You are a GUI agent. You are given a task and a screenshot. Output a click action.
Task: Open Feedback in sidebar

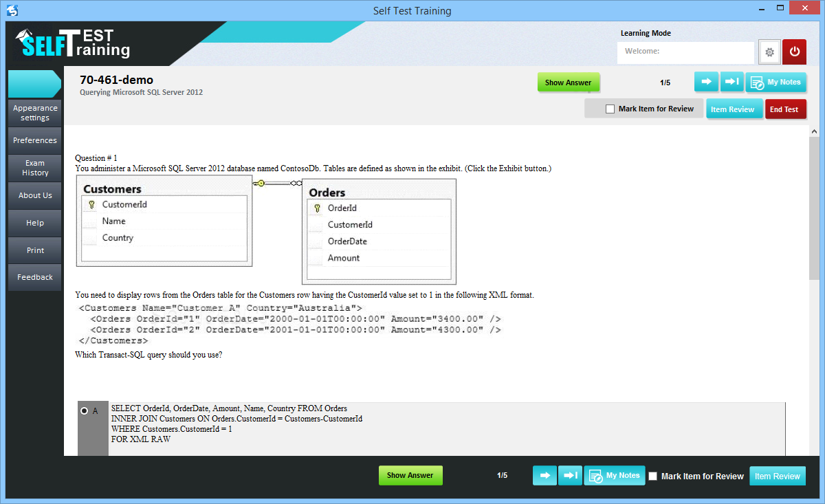tap(35, 277)
